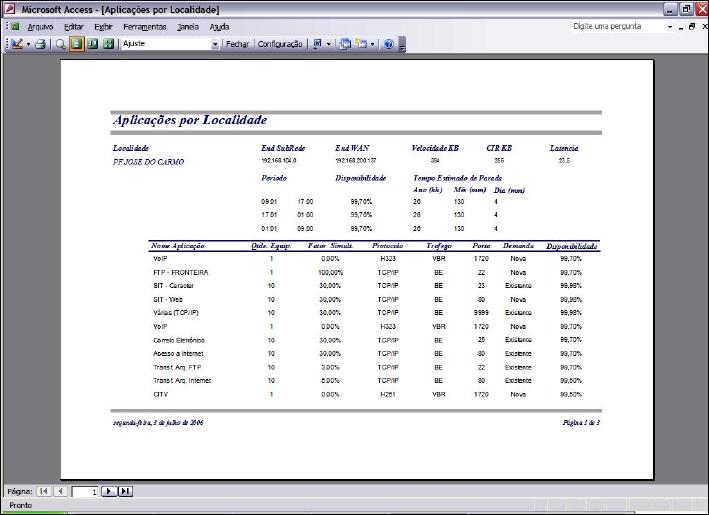Open the Ajuda menu
This screenshot has width=709, height=515.
tap(219, 27)
